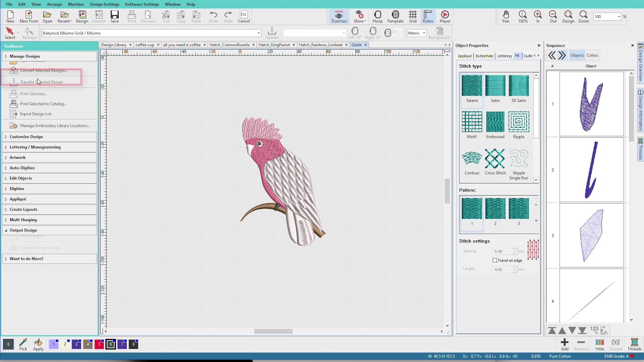The image size is (644, 362).
Task: Click the Select arrow tool
Action: [10, 34]
